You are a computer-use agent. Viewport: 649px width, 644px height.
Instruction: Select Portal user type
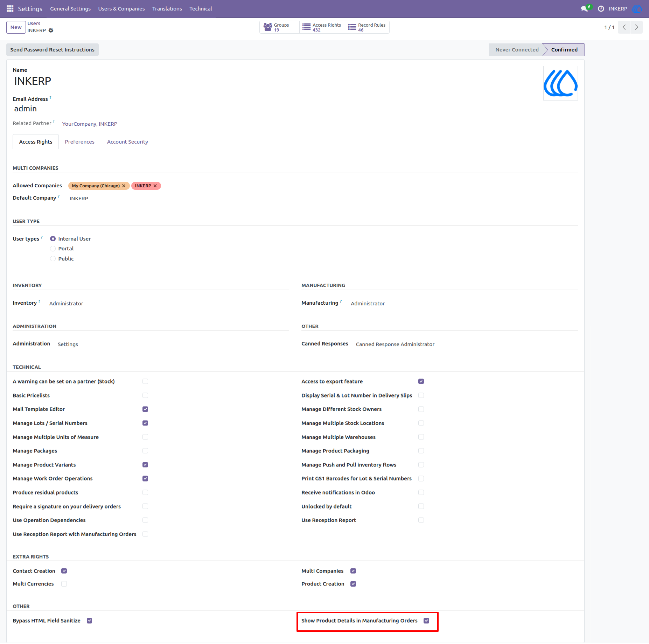coord(53,249)
